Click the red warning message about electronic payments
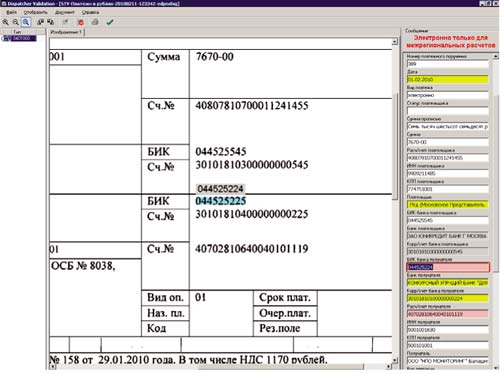500x374 pixels. tap(451, 41)
